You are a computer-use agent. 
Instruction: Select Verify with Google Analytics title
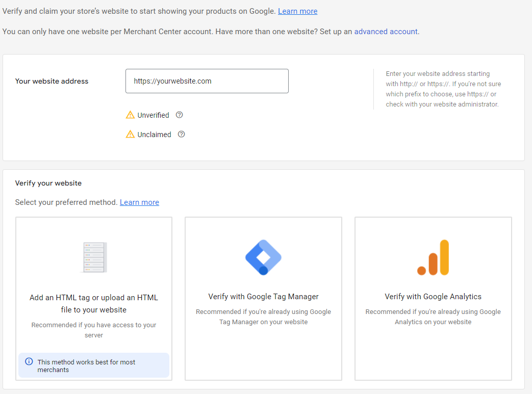coord(433,297)
